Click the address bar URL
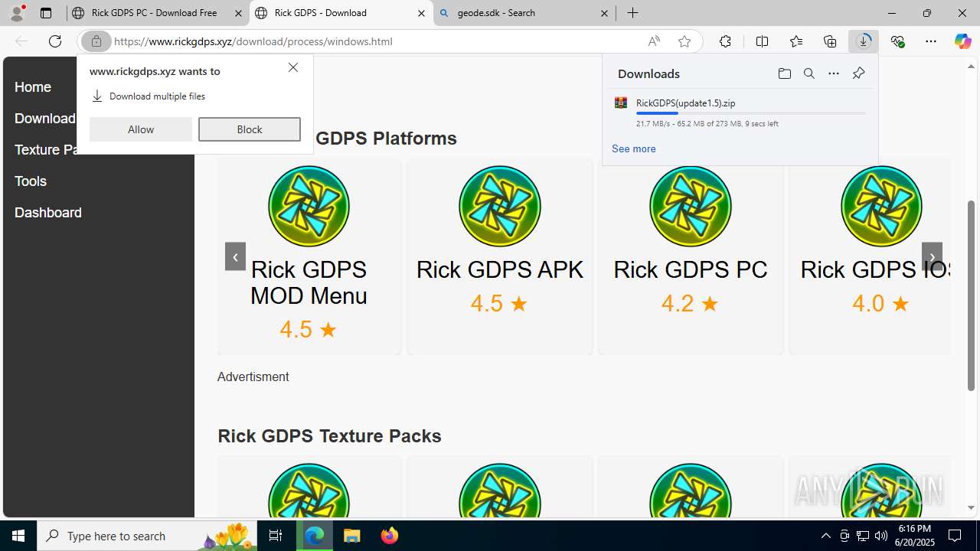Screen dimensions: 980x551 click(x=253, y=41)
